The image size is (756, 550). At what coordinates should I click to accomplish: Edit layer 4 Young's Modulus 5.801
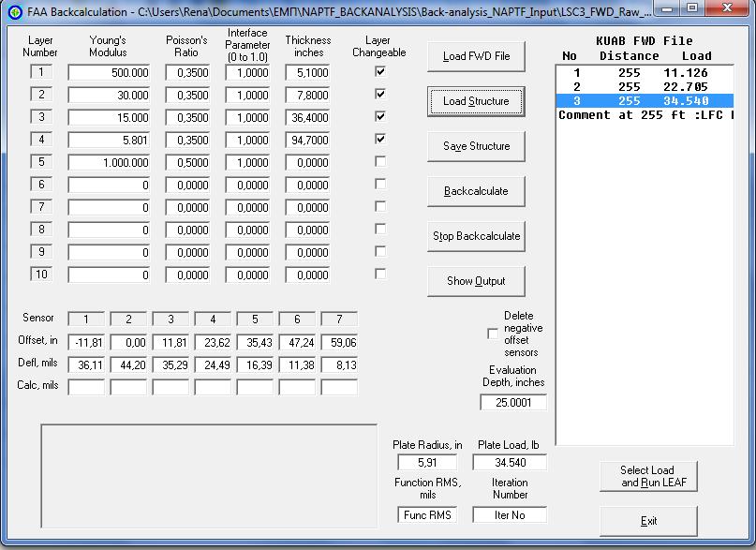[109, 141]
